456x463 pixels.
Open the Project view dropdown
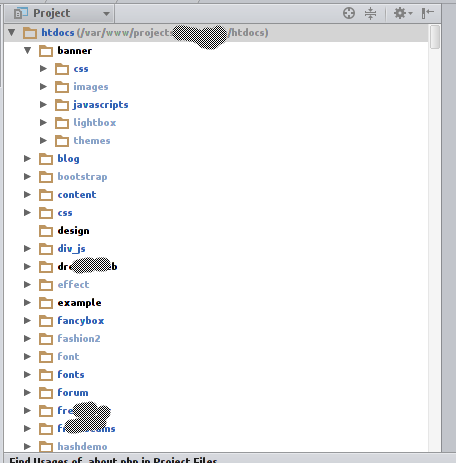click(106, 14)
